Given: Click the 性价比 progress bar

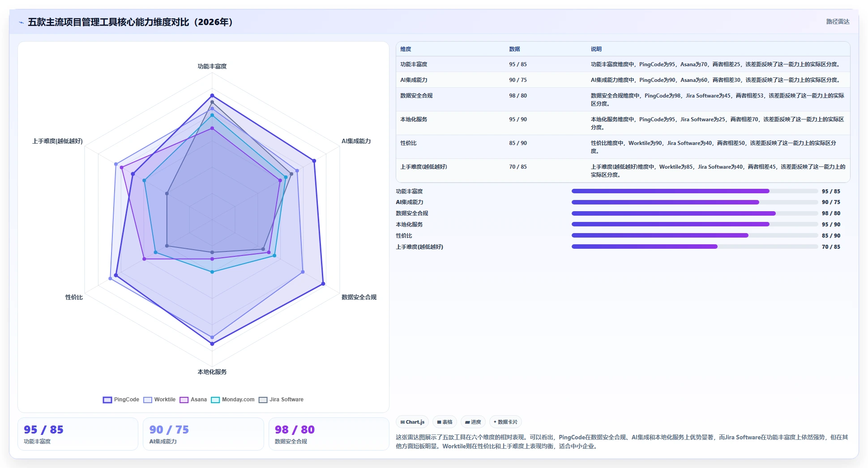Looking at the screenshot, I should point(695,235).
